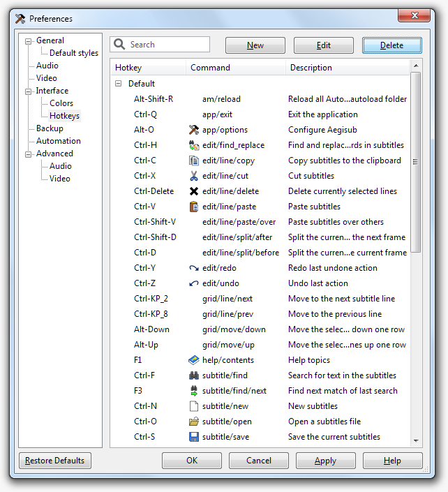The height and width of the screenshot is (492, 448).
Task: Collapse the Default hotkey group
Action: (x=118, y=84)
